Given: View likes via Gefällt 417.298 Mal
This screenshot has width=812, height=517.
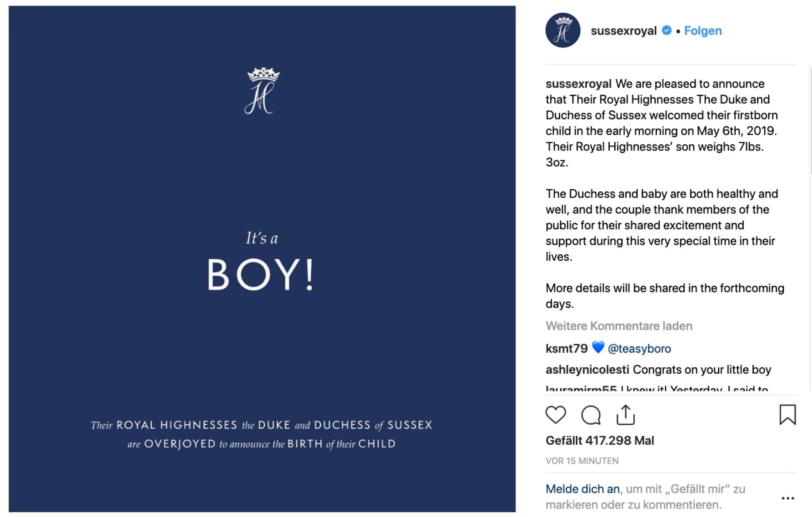Looking at the screenshot, I should coord(599,441).
